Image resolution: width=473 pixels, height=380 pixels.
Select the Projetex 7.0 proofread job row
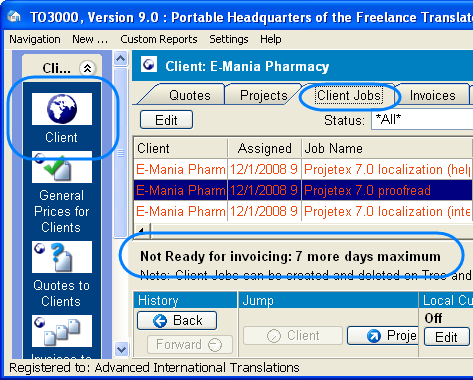pos(303,190)
